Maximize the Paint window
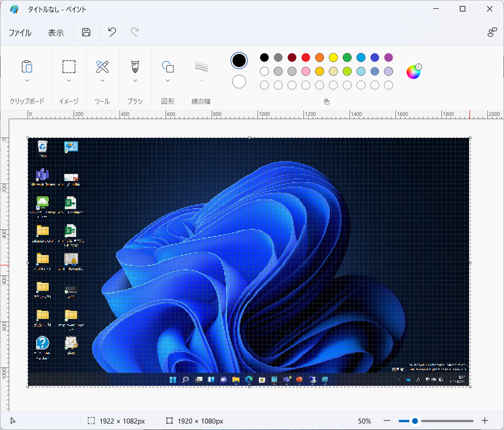This screenshot has height=430, width=504. tap(463, 9)
